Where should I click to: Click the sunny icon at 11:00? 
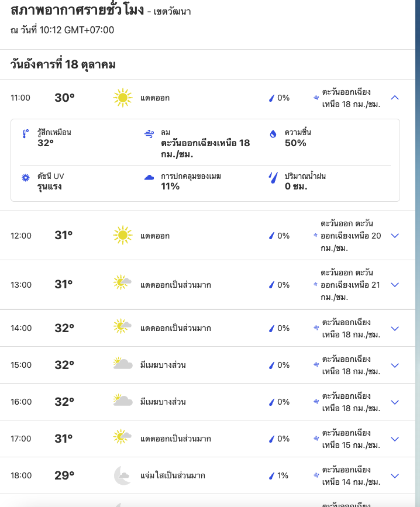[122, 98]
